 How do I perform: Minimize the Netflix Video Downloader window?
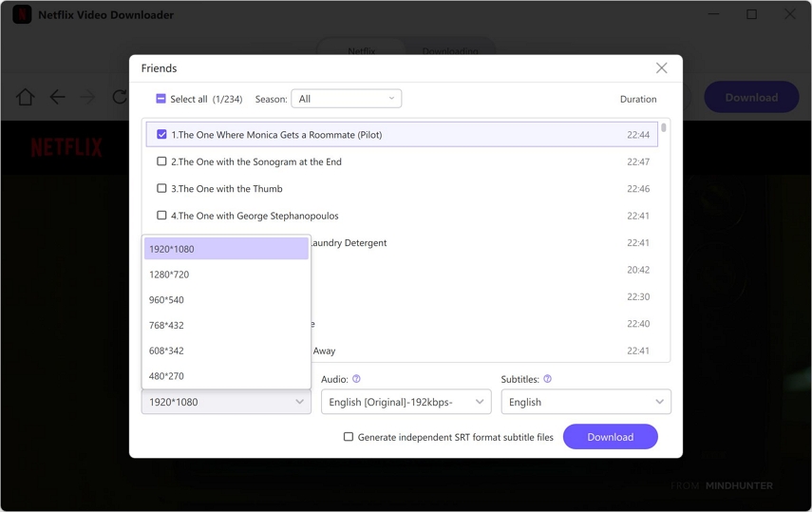point(713,14)
